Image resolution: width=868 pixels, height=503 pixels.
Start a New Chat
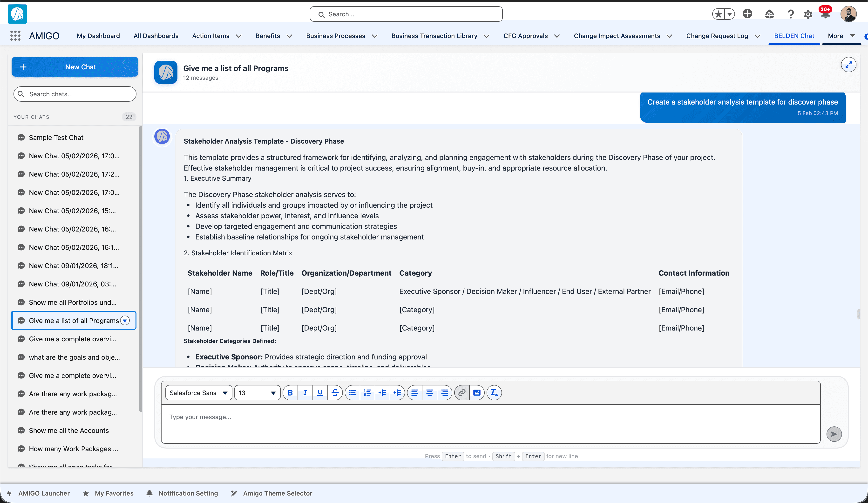tap(75, 67)
